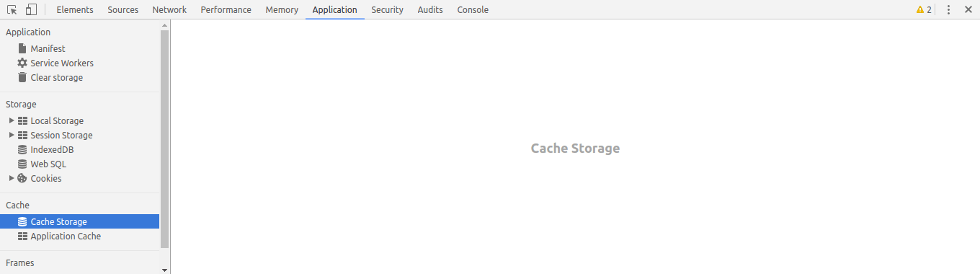
Task: Click the Manifest file icon
Action: (x=22, y=48)
